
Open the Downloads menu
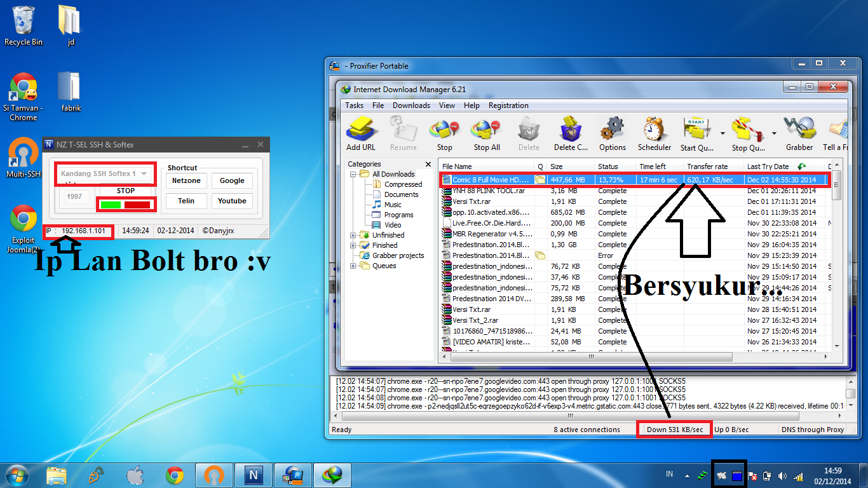click(411, 105)
